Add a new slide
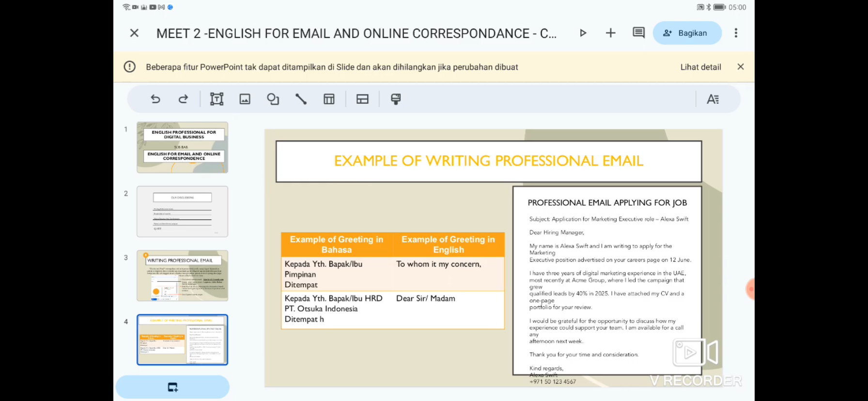Viewport: 868px width, 401px height. [x=172, y=387]
